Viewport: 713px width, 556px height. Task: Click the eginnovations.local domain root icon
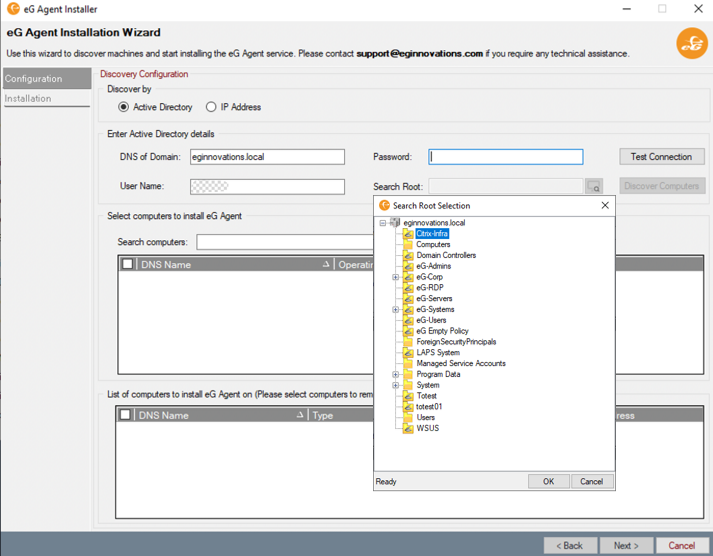[395, 223]
